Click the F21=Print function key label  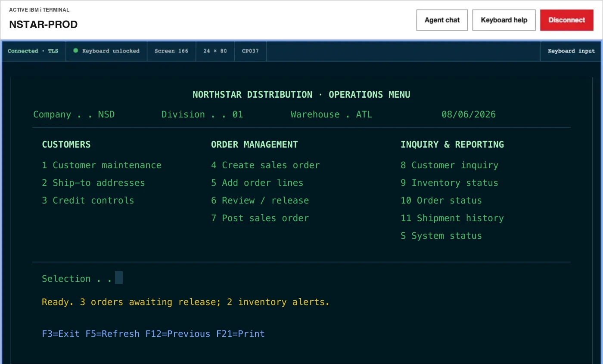tap(240, 334)
